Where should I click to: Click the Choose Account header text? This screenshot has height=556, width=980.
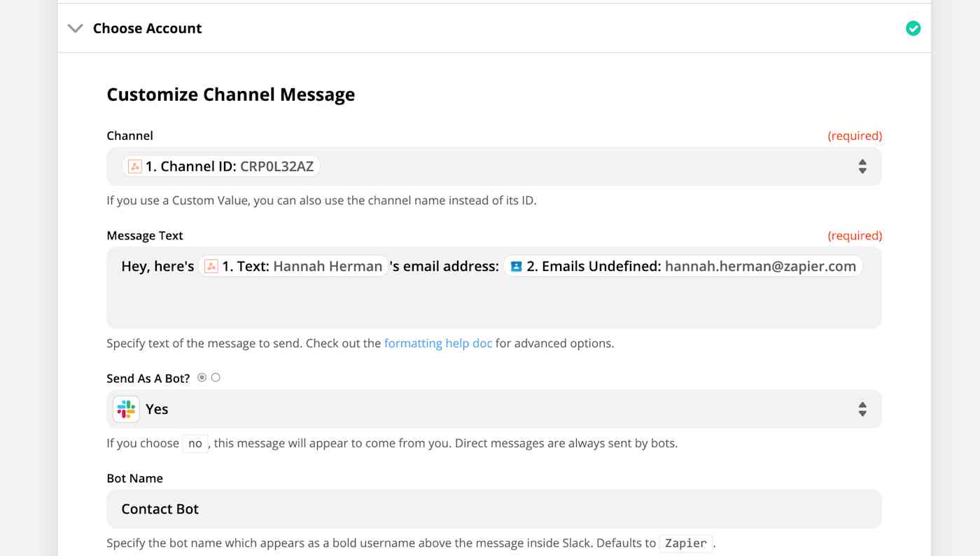pyautogui.click(x=147, y=29)
